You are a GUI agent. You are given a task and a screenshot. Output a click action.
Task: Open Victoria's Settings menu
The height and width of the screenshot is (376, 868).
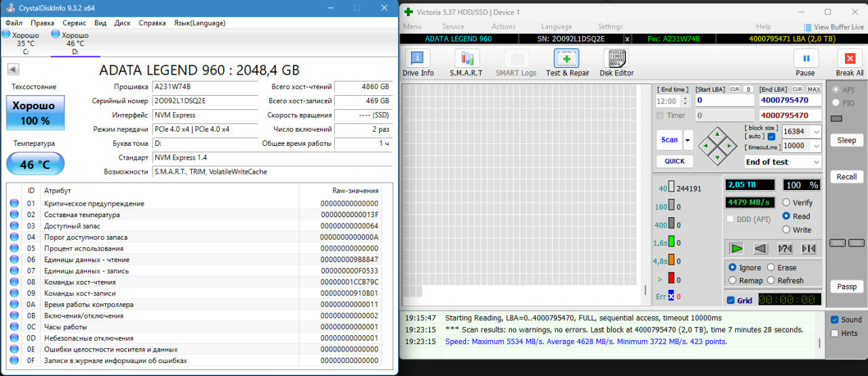[x=610, y=26]
